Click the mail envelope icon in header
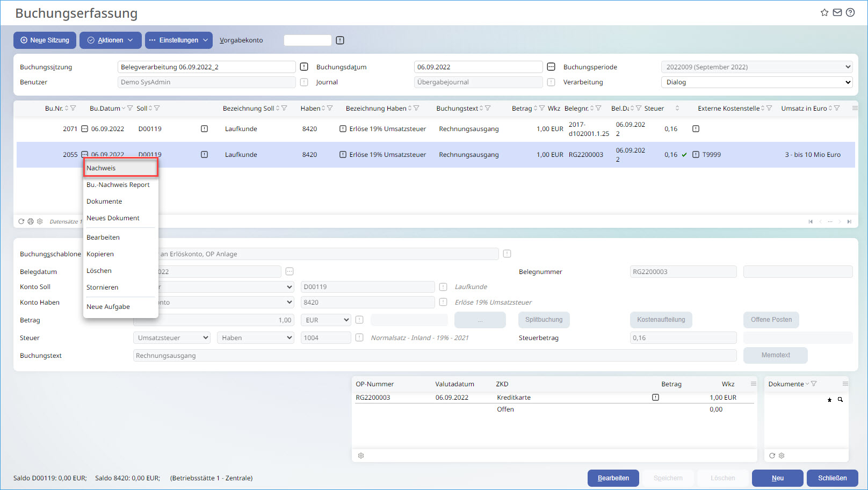The width and height of the screenshot is (868, 490). (837, 12)
